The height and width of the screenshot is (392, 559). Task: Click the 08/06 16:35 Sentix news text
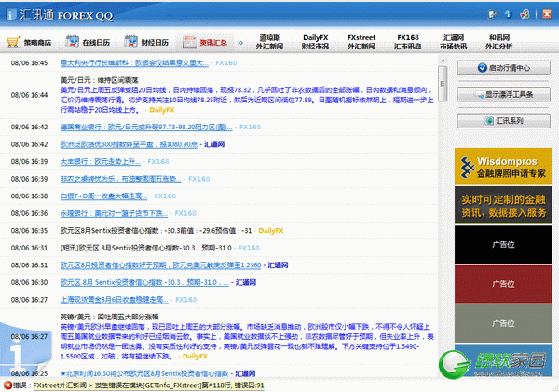[156, 231]
